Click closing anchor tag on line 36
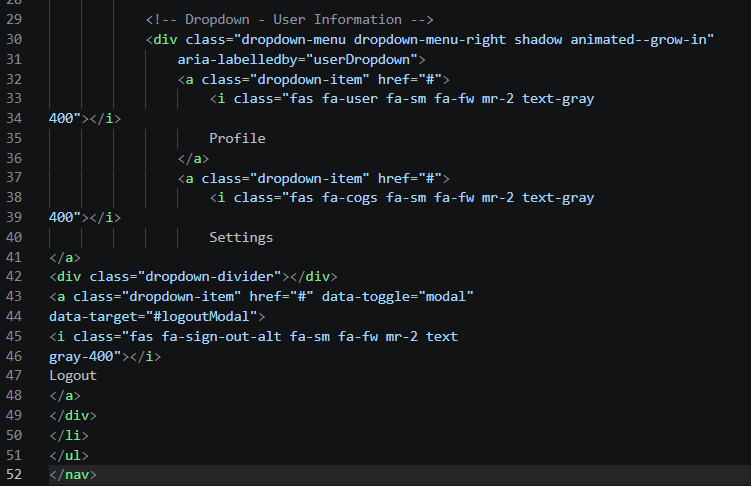751x486 pixels. 193,158
